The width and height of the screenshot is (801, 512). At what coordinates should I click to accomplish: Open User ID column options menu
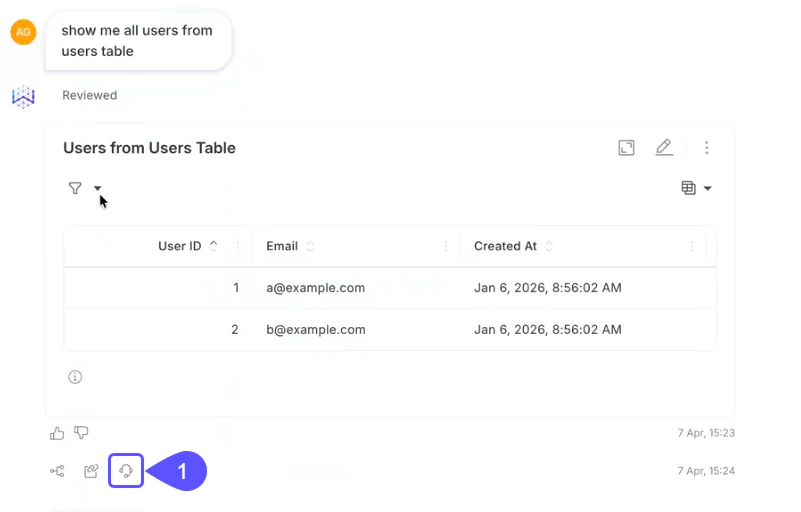[x=238, y=246]
